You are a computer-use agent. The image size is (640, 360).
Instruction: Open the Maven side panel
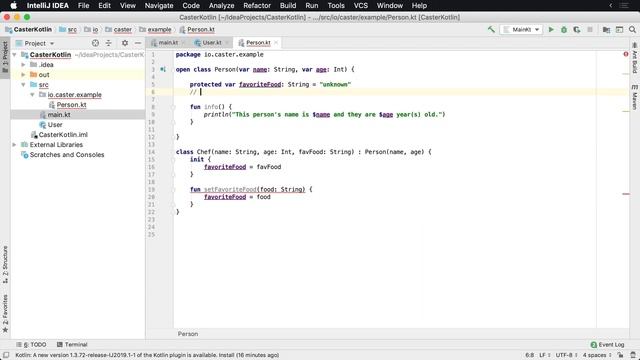point(635,97)
